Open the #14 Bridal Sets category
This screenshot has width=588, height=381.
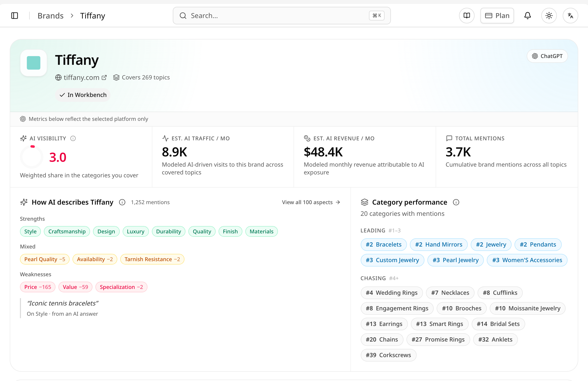click(x=498, y=324)
